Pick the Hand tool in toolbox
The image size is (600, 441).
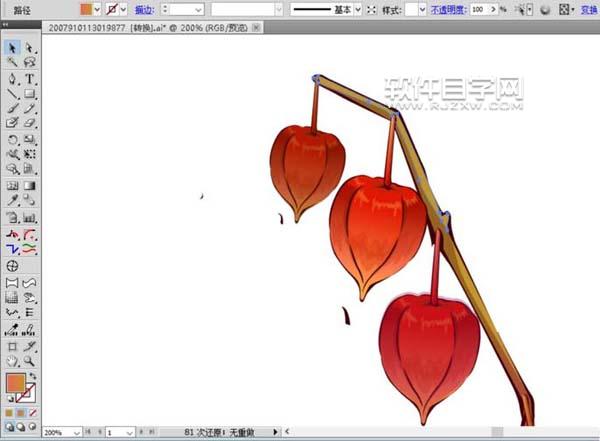pos(12,360)
